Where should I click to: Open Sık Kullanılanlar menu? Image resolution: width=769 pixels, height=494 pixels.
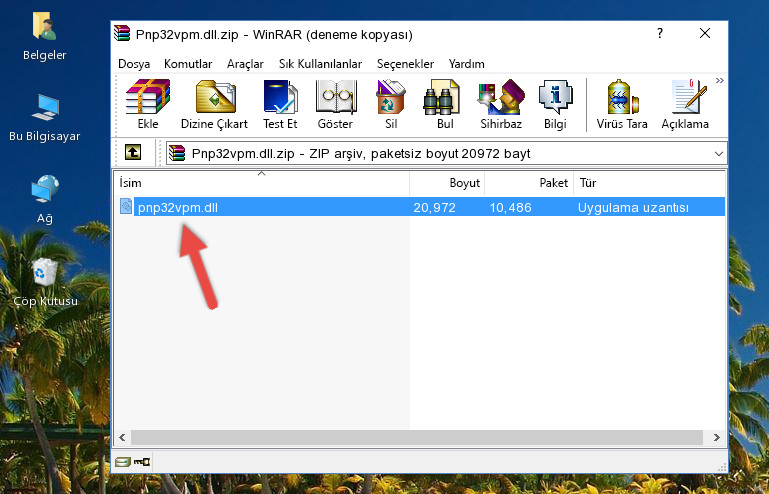pos(320,64)
